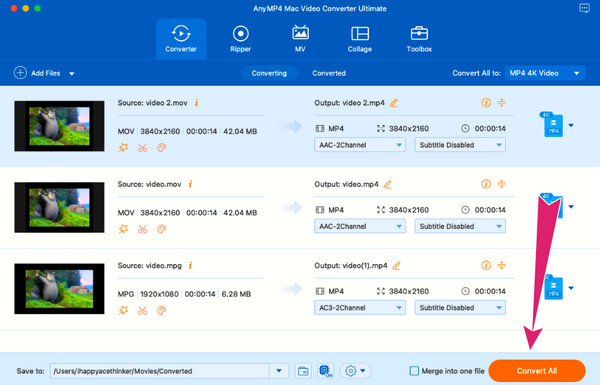Open the MV tab
The width and height of the screenshot is (600, 385).
(300, 39)
